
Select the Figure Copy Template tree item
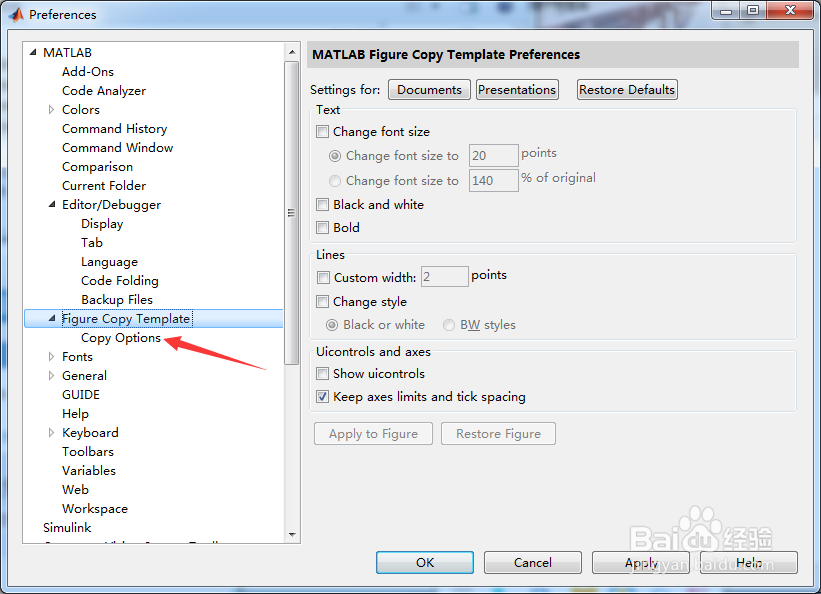pyautogui.click(x=126, y=318)
